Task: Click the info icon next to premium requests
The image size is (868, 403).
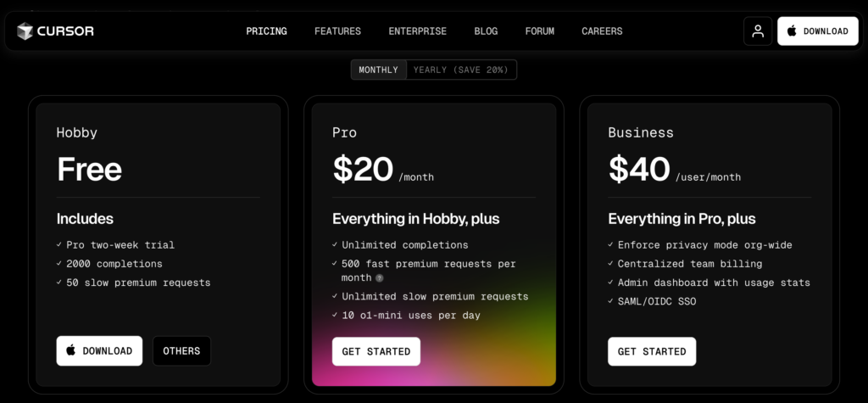Action: [380, 278]
